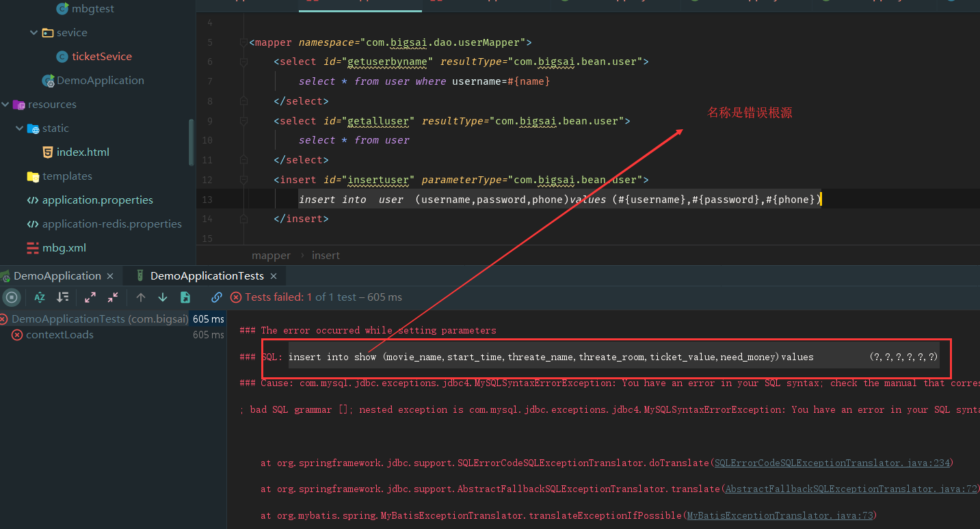
Task: Click the "select * from user where" line
Action: coord(424,81)
